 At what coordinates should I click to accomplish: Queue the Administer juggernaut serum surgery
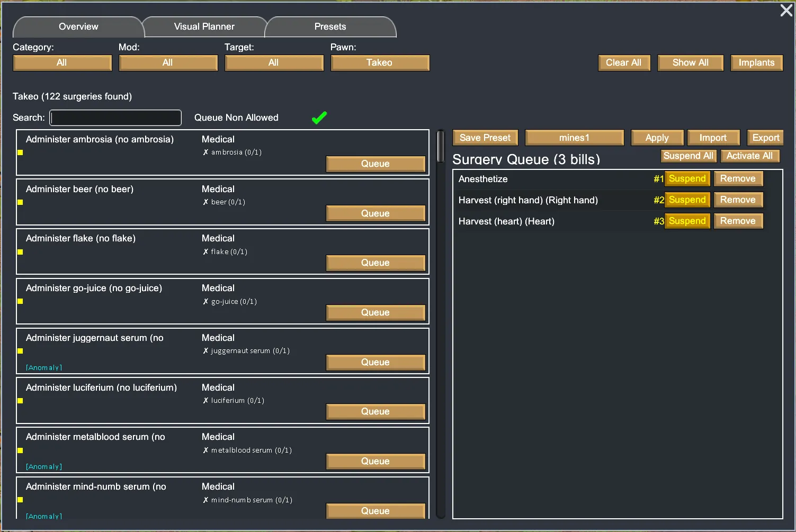point(375,363)
